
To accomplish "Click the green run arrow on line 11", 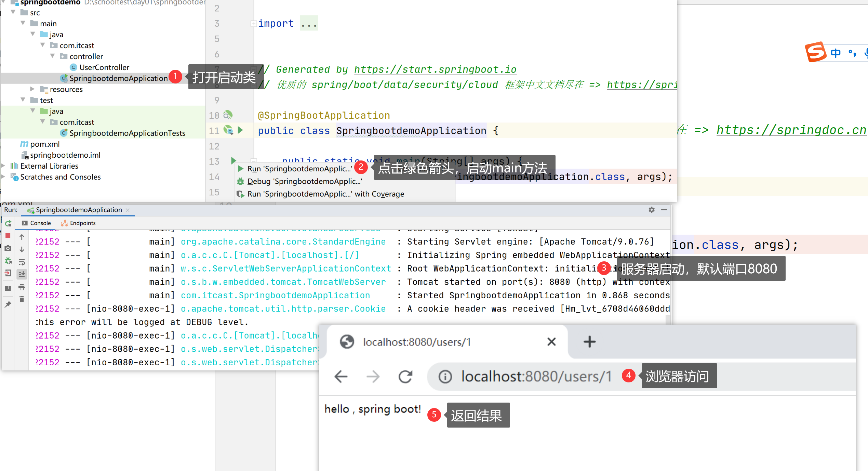I will coord(240,130).
